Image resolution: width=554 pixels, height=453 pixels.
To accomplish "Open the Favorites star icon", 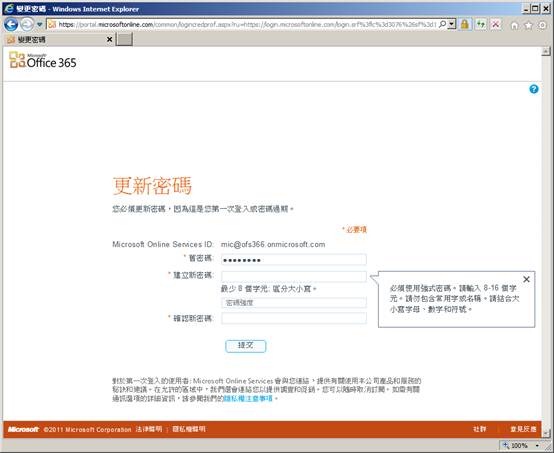I will pyautogui.click(x=529, y=25).
